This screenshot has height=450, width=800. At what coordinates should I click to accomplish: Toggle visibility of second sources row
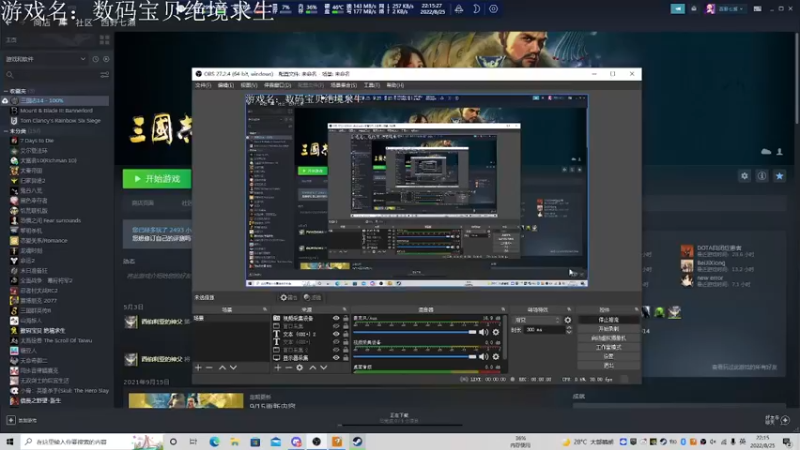point(336,326)
